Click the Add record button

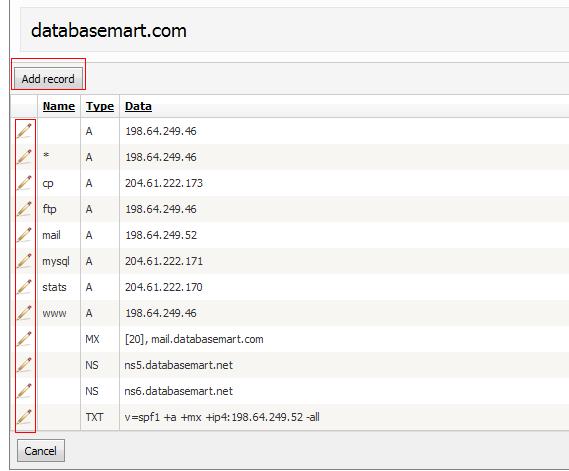click(x=48, y=79)
